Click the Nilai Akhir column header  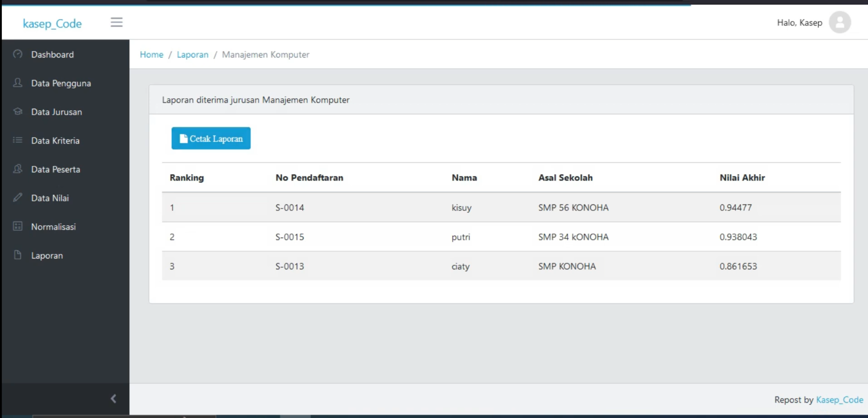click(742, 178)
